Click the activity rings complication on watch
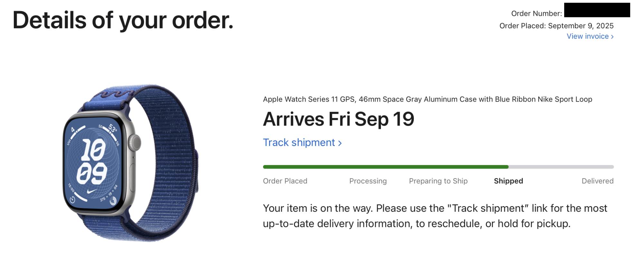644x260 pixels. (x=113, y=202)
